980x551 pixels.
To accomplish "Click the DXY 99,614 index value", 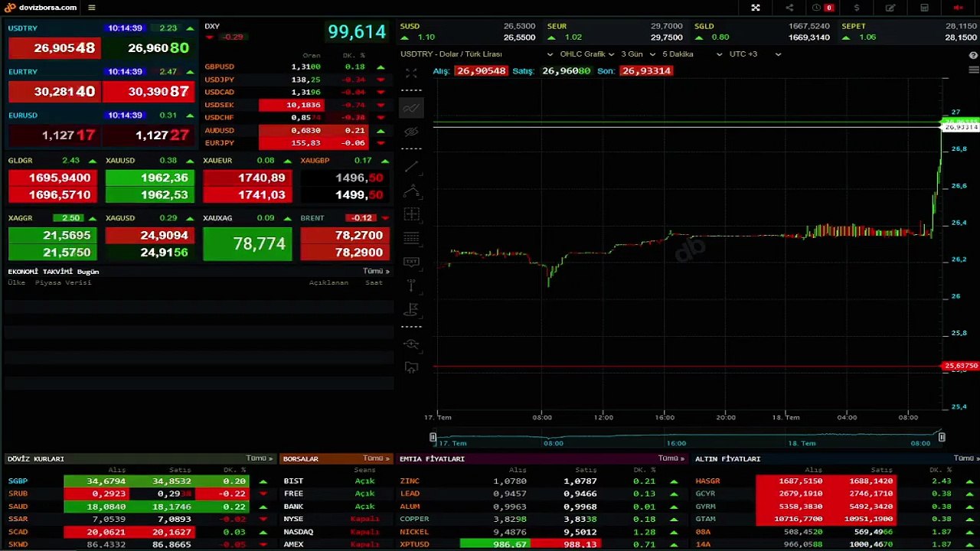I will tap(357, 32).
